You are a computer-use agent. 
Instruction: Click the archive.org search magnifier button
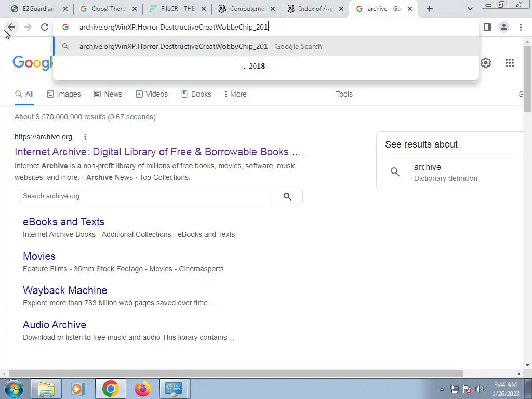[x=287, y=196]
